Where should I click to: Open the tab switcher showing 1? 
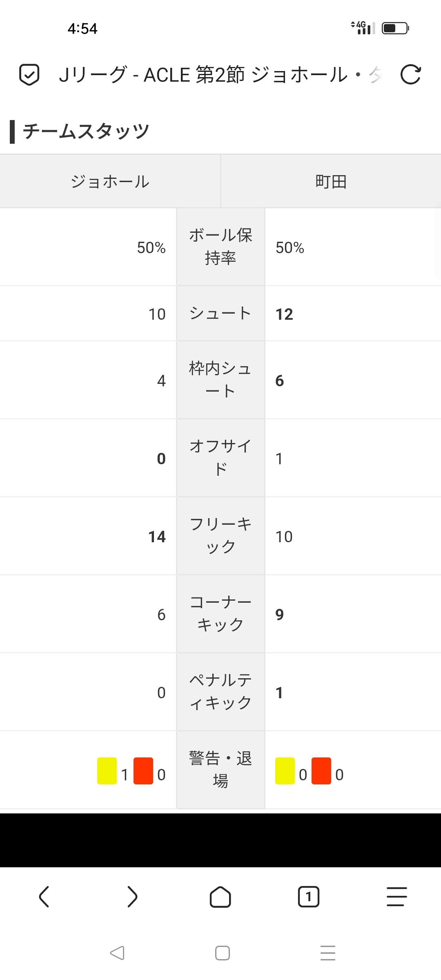pos(309,897)
